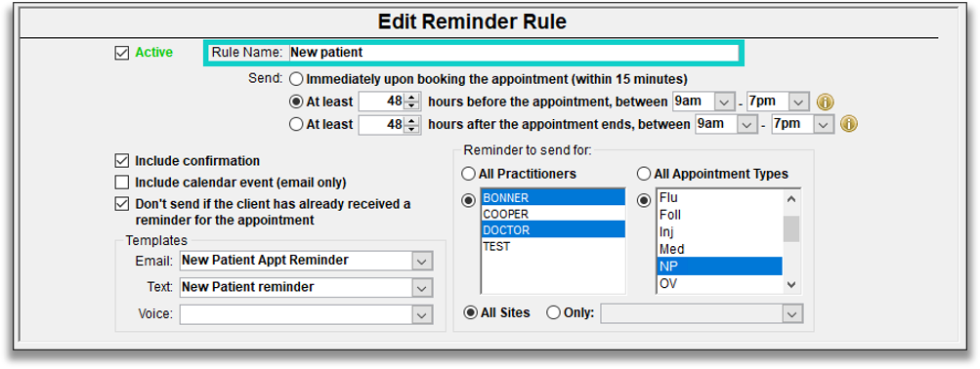Click info icon beside hours-after time range

pyautogui.click(x=849, y=124)
